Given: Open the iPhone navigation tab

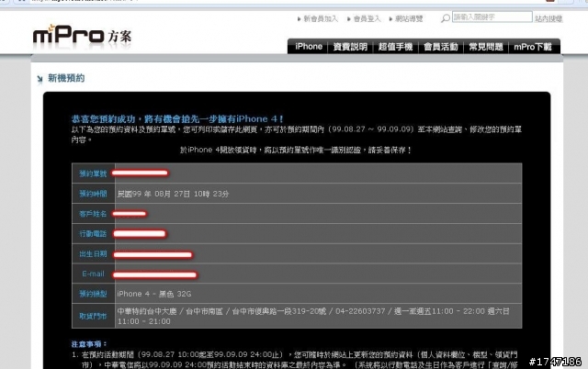Looking at the screenshot, I should click(x=309, y=47).
